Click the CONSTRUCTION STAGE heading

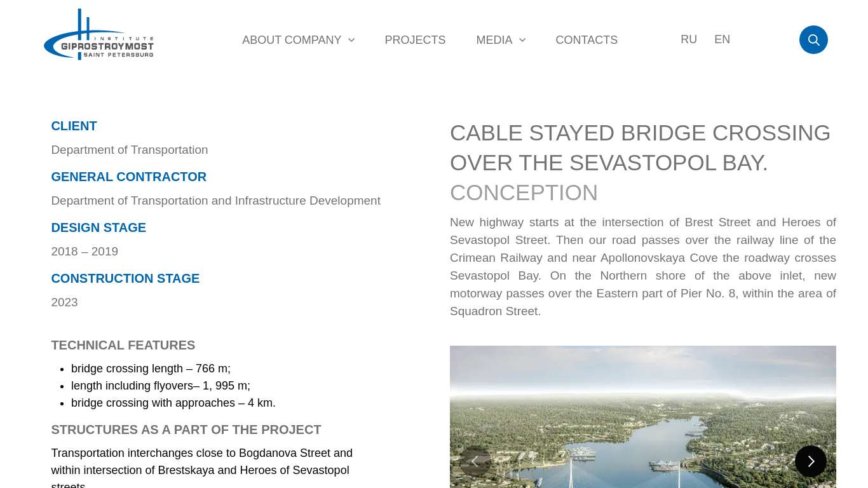coord(125,278)
